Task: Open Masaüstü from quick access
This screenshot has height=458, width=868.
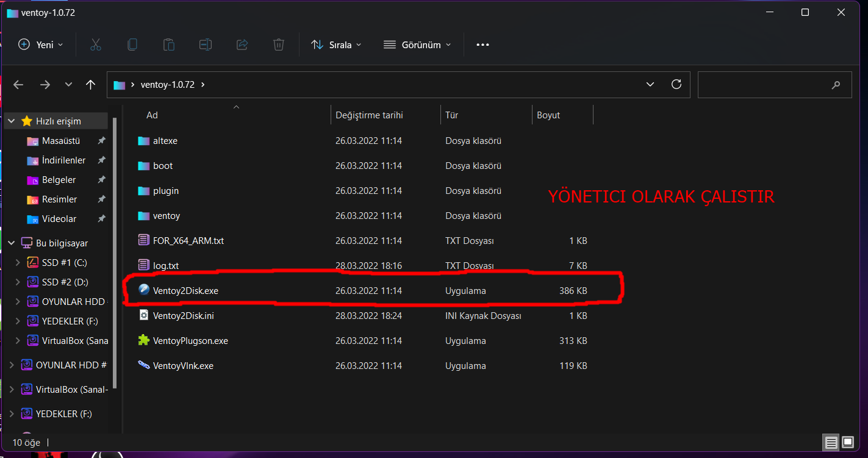Action: tap(61, 141)
